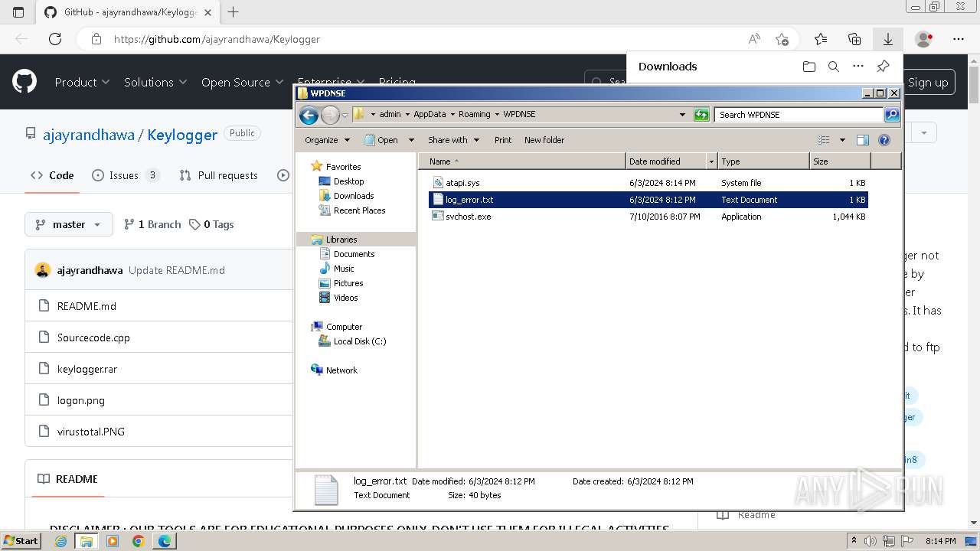Switch to the Issues tab

126,175
